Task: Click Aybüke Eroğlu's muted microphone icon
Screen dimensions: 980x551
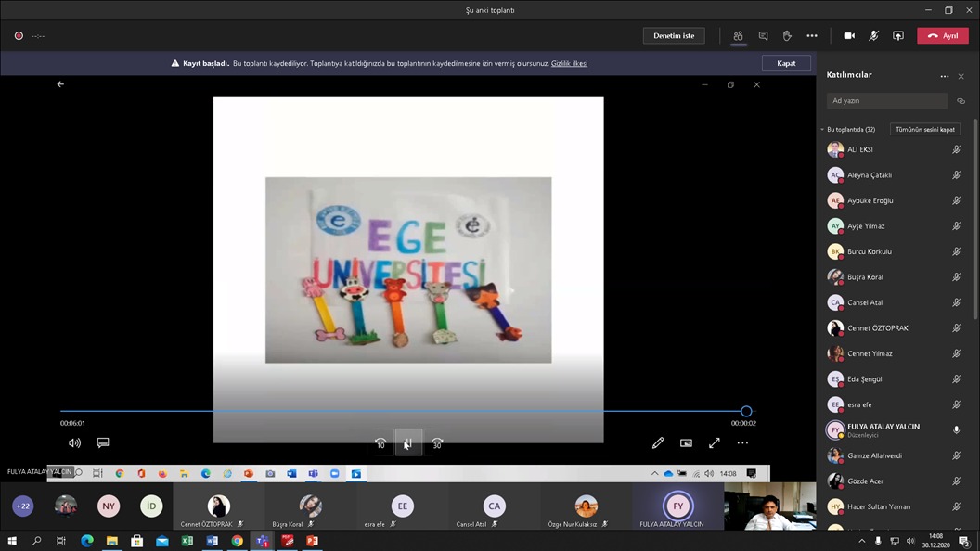Action: click(x=956, y=200)
